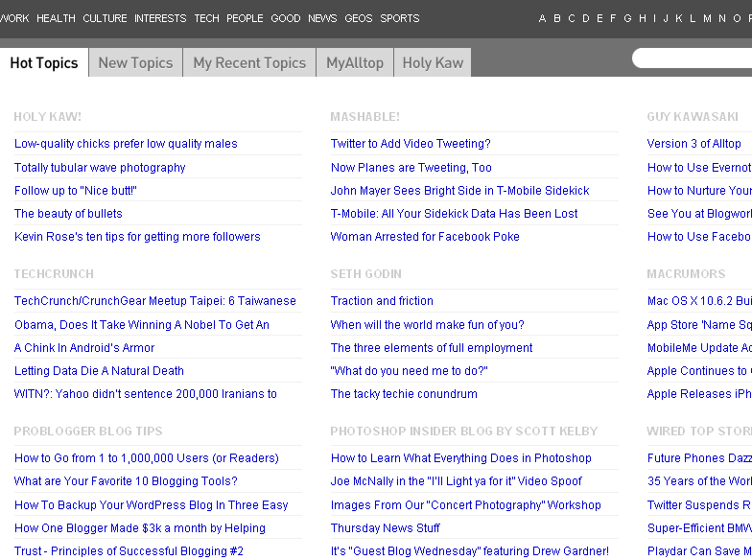Select the MyAlltop tab
Viewport: 752px width, 560px height.
[x=355, y=63]
